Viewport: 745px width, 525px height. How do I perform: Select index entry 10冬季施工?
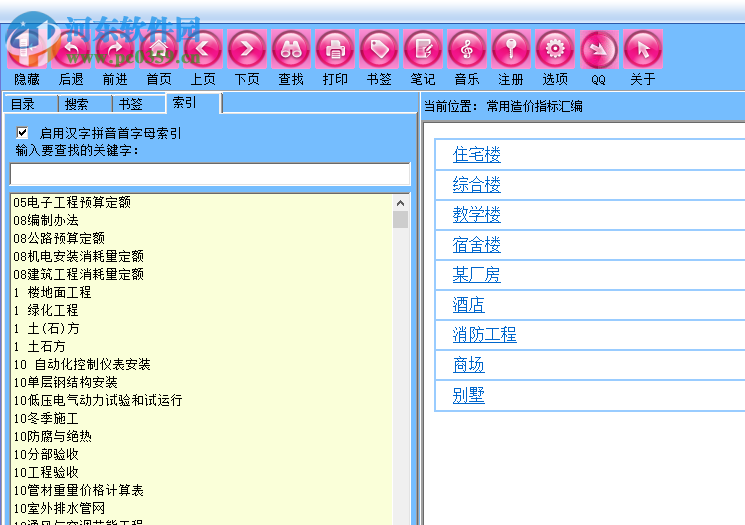point(46,419)
